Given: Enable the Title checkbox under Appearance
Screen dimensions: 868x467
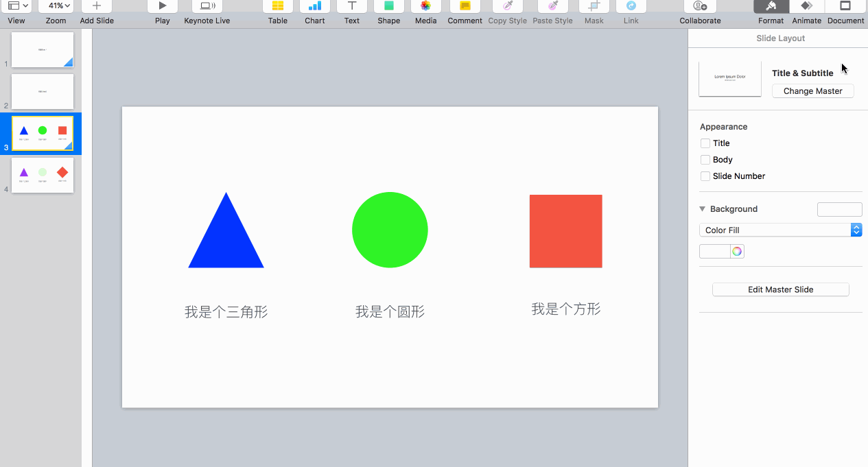Looking at the screenshot, I should click(x=705, y=143).
